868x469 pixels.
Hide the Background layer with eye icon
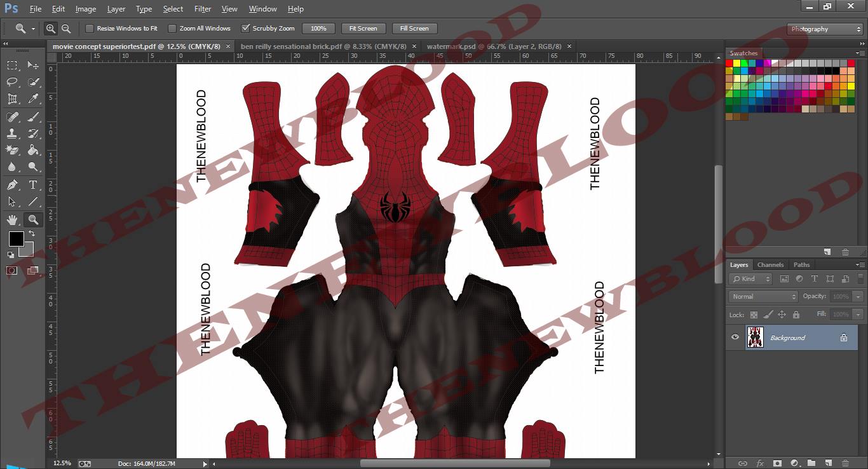pos(735,337)
